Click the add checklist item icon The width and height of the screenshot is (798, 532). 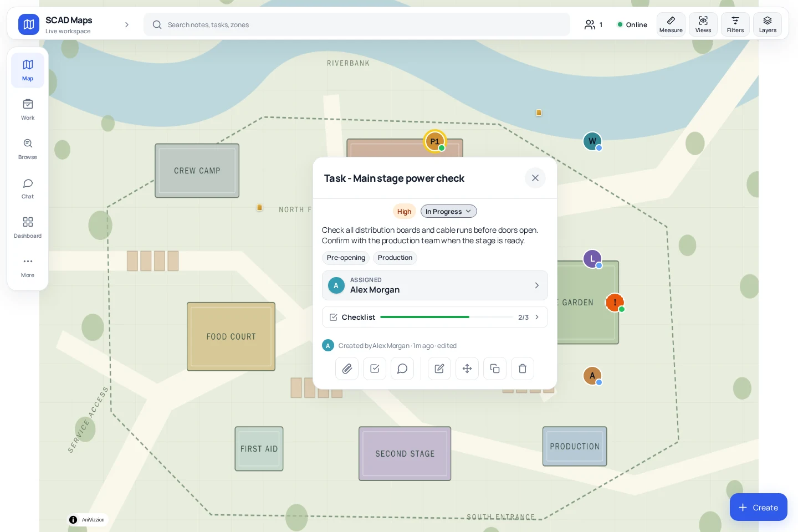point(375,369)
